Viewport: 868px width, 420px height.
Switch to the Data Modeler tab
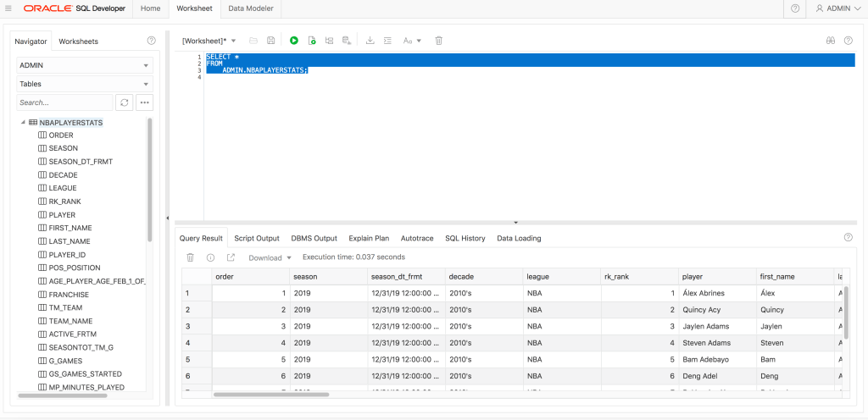tap(252, 8)
